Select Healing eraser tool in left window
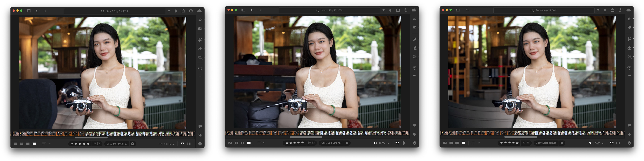The height and width of the screenshot is (161, 644). coord(200,49)
